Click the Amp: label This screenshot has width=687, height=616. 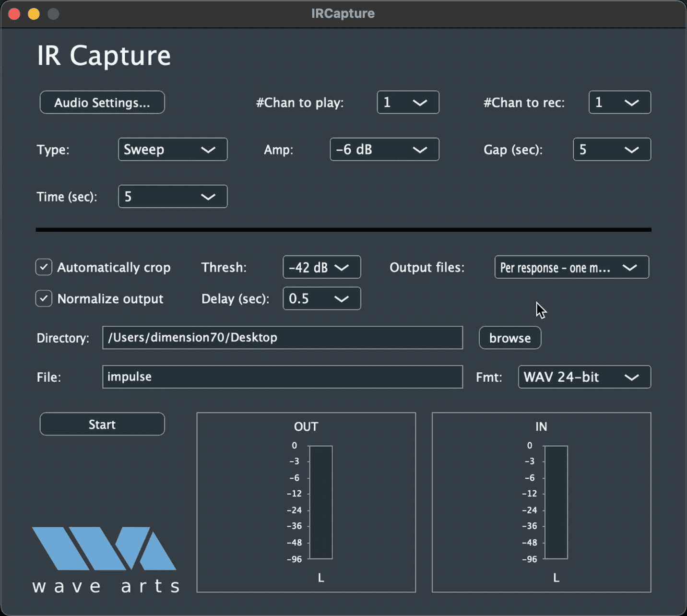click(278, 150)
